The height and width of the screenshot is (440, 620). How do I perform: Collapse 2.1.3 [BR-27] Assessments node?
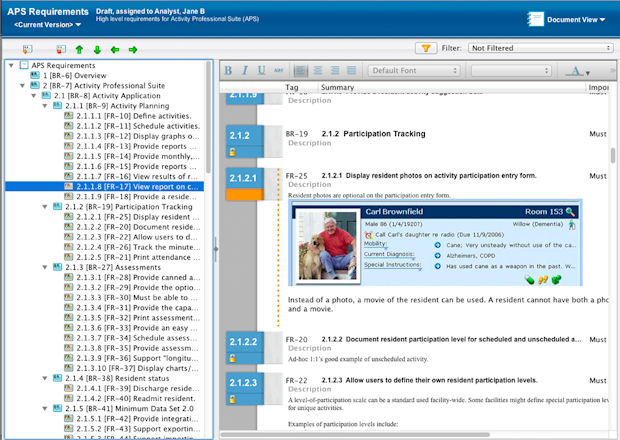(x=45, y=267)
